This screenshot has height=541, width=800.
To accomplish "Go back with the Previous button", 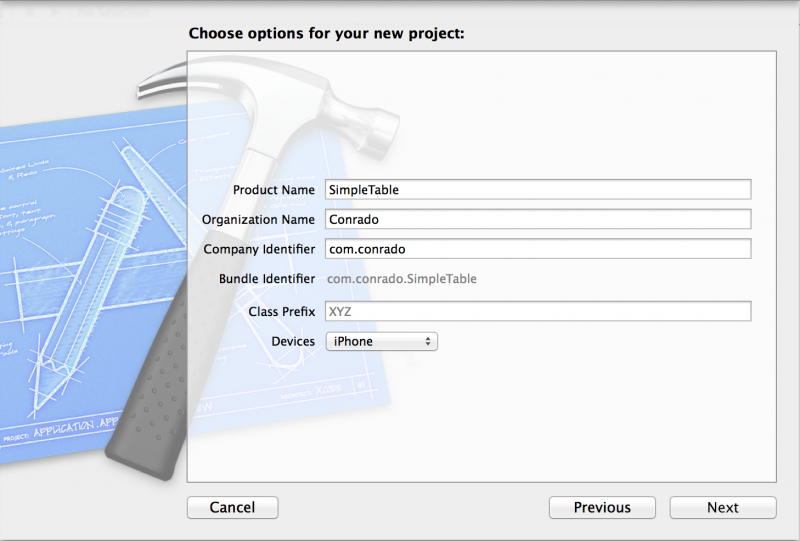I will tap(602, 507).
